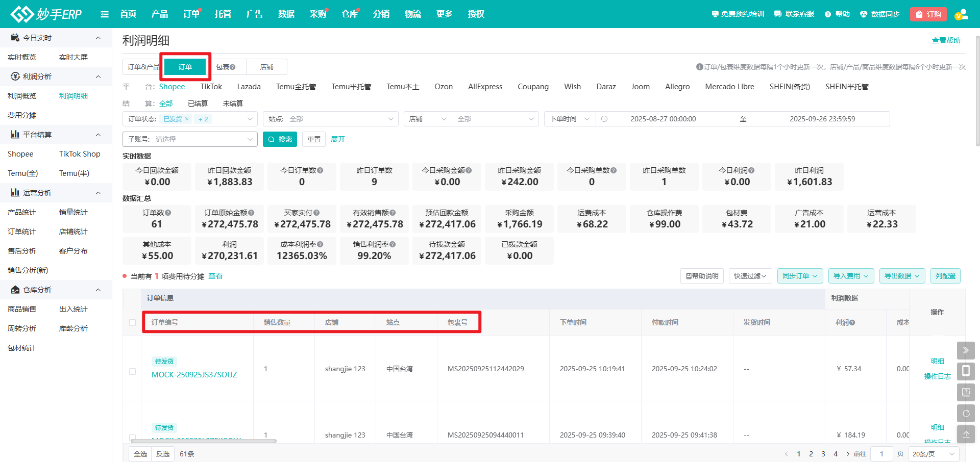Click the back-to-top arrow icon
Image resolution: width=980 pixels, height=462 pixels.
966,434
